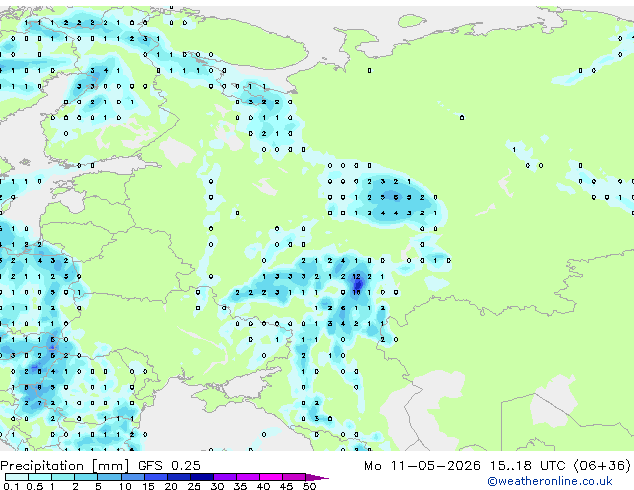Click the 40 legend scale label
The height and width of the screenshot is (490, 634).
[x=264, y=486]
